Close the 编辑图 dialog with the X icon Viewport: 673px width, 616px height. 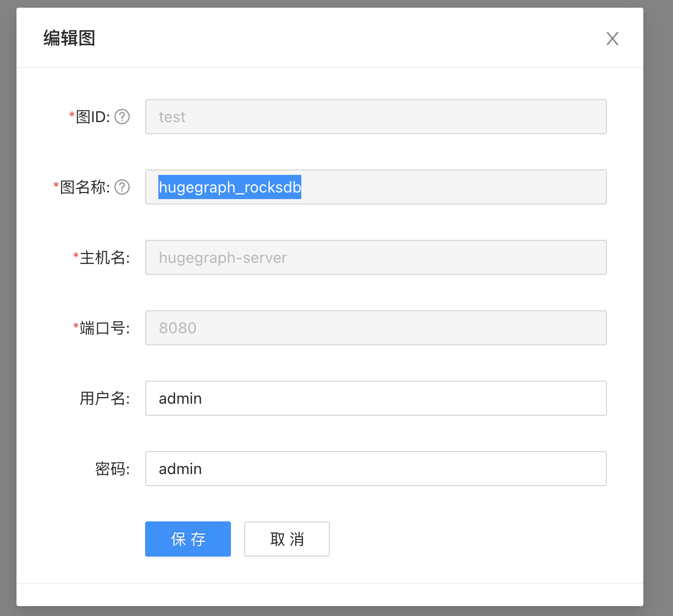(x=612, y=38)
